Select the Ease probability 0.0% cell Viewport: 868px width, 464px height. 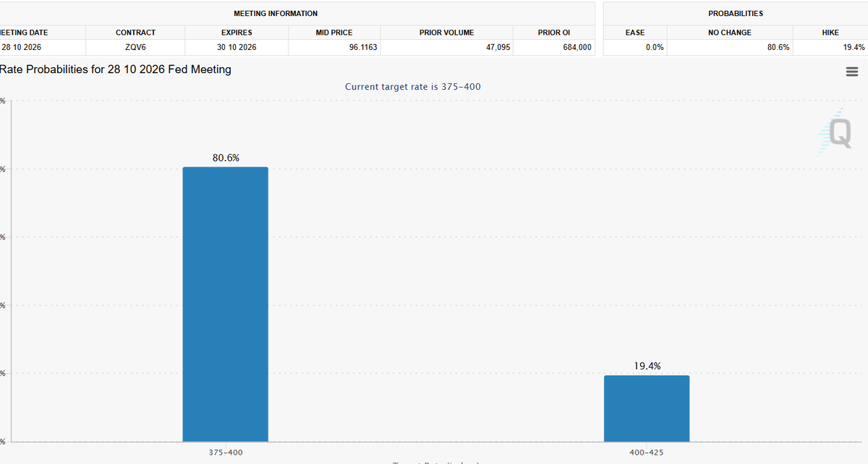coord(635,47)
